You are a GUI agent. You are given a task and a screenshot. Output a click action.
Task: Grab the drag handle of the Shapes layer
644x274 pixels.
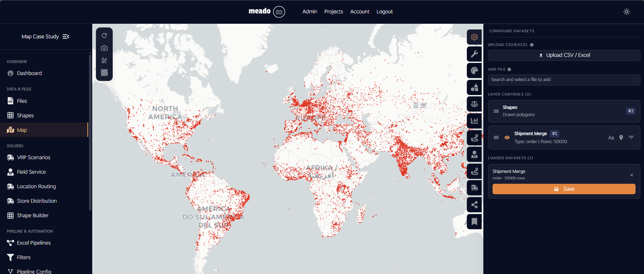pyautogui.click(x=496, y=111)
